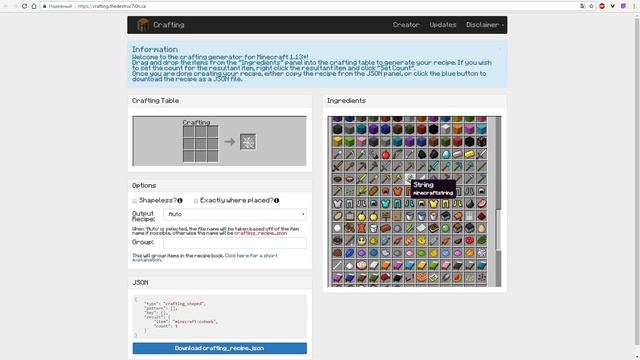Click the bottom-right crafting grid slot
640x360 pixels.
212,156
